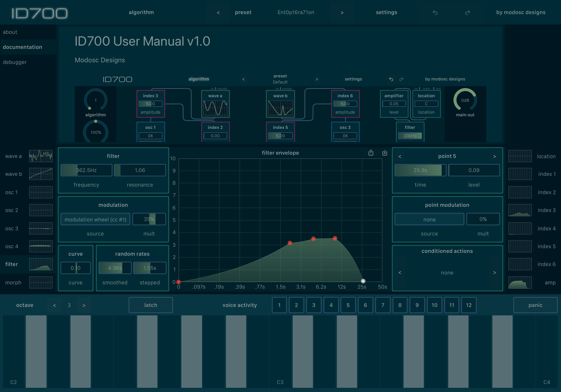
Task: Click the undo arrow in top bar
Action: (435, 12)
